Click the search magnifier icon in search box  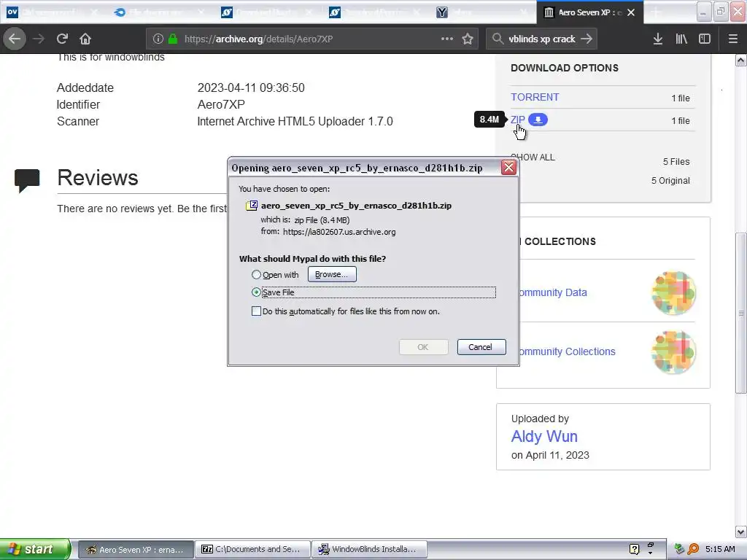tap(498, 39)
